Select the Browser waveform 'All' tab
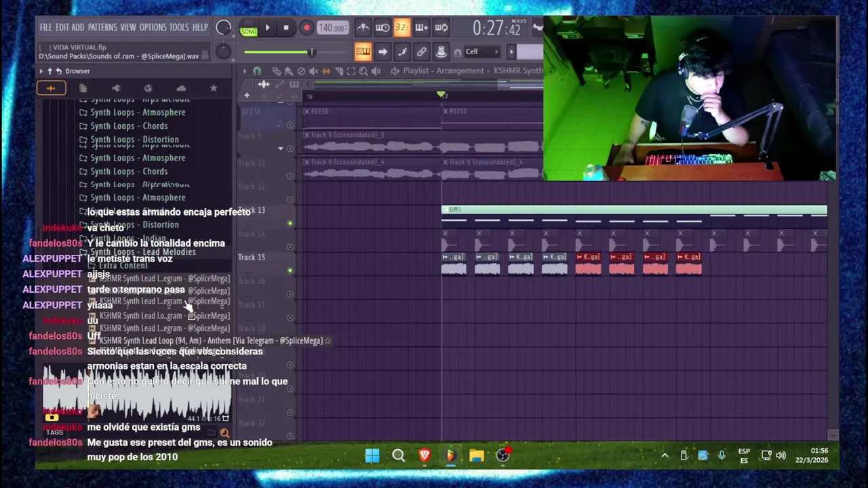This screenshot has width=868, height=488. [x=51, y=88]
